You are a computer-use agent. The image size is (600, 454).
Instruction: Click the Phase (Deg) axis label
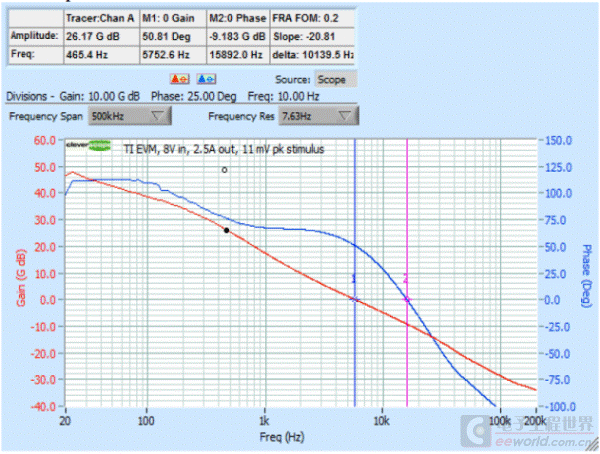point(590,271)
